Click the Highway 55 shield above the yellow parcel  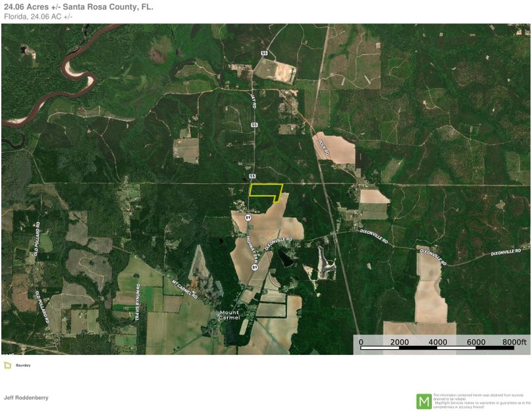click(253, 176)
